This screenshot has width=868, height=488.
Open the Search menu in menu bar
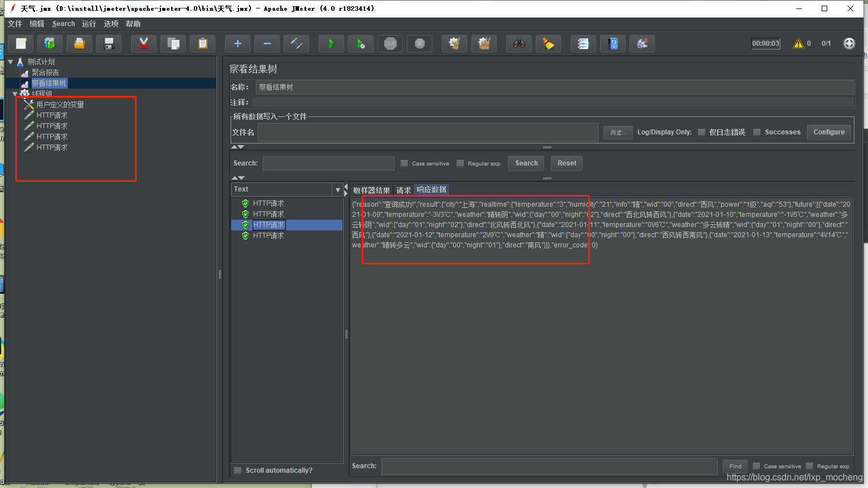tap(63, 24)
